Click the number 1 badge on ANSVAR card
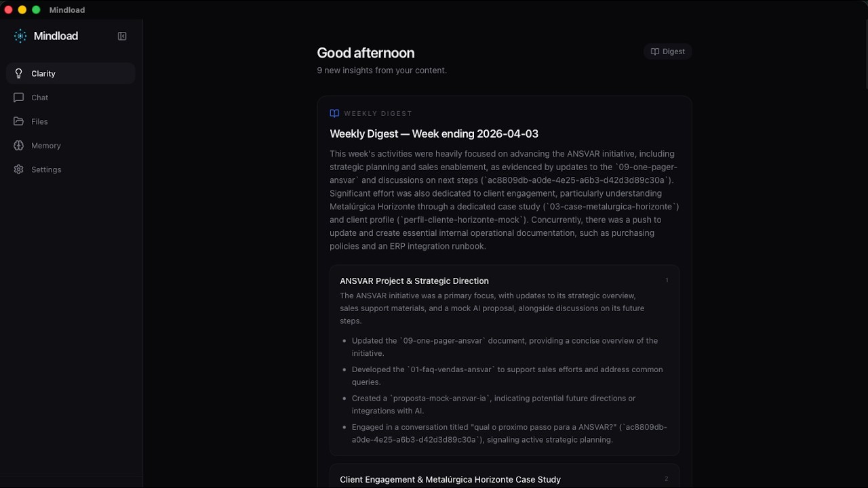868x488 pixels. [x=667, y=280]
